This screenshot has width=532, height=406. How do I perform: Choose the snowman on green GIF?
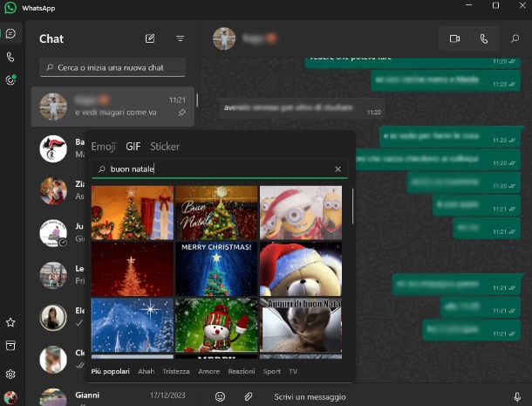pyautogui.click(x=216, y=325)
